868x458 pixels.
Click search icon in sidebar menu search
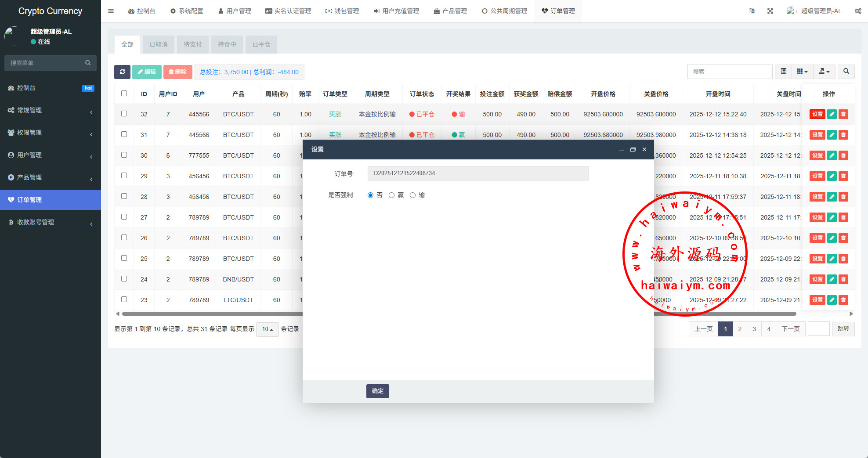[88, 63]
